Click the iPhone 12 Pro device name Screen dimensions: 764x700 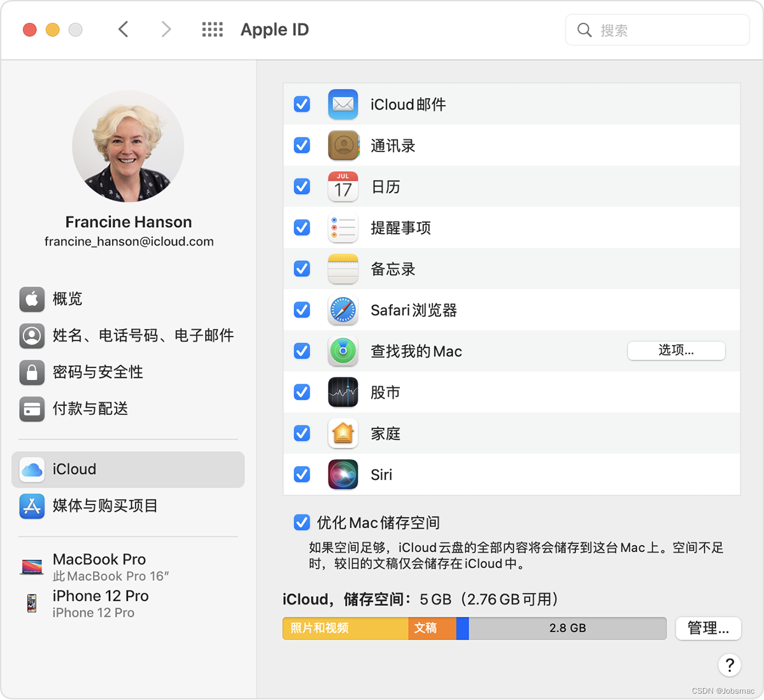(x=101, y=596)
